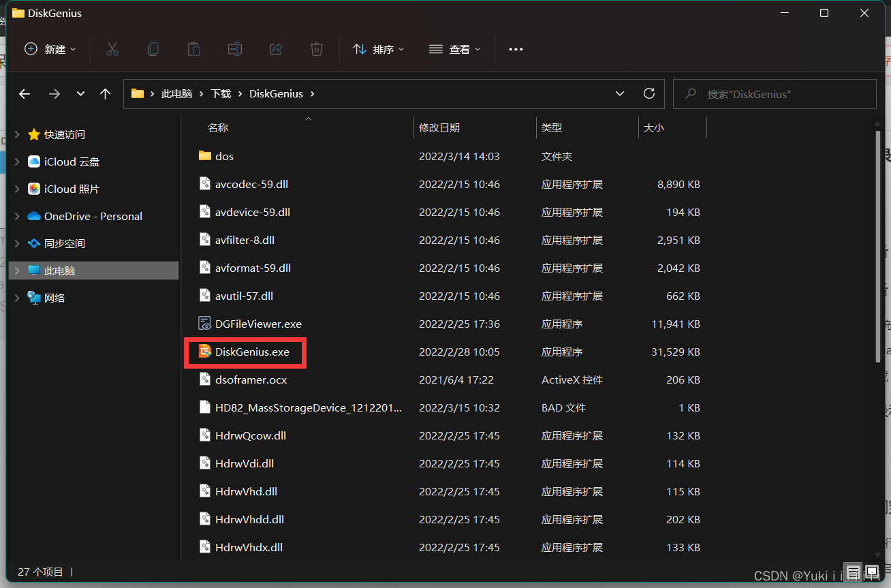Click the 31,529 KB size value
The width and height of the screenshot is (891, 588).
click(676, 352)
